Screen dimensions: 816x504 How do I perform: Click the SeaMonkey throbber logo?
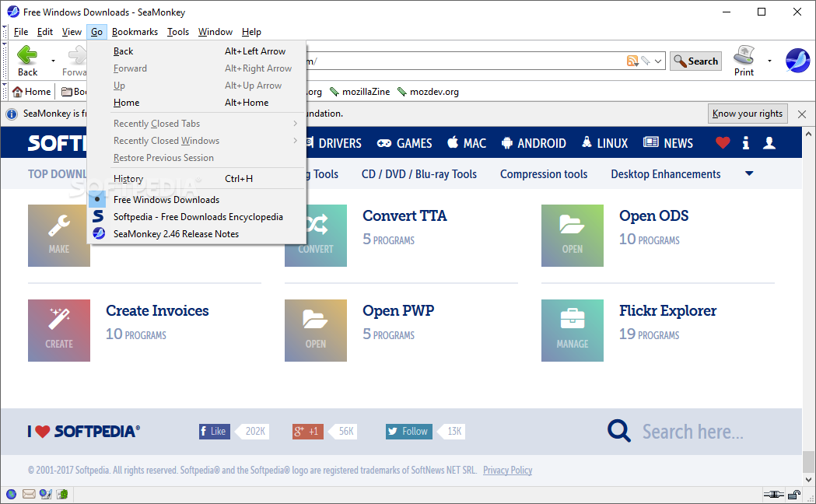[798, 61]
